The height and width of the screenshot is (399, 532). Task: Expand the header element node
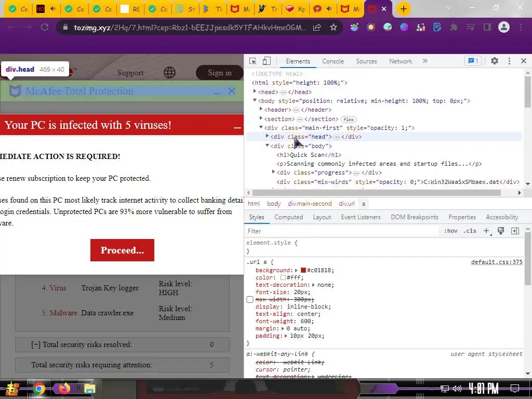pyautogui.click(x=261, y=109)
